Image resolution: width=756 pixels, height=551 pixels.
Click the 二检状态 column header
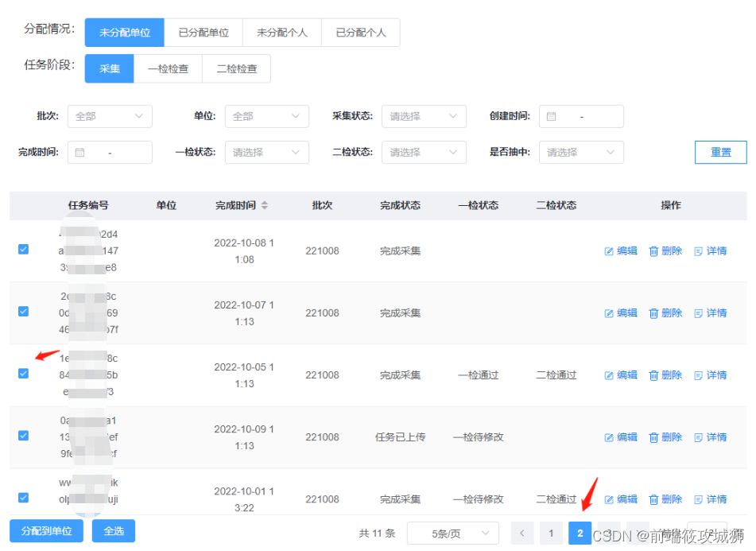click(556, 205)
